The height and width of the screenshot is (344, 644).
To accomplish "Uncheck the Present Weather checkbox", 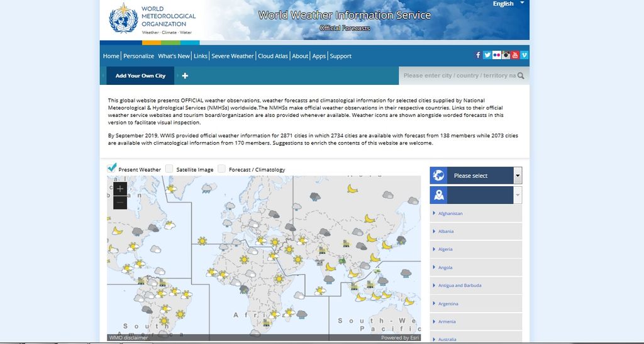I will pyautogui.click(x=112, y=168).
